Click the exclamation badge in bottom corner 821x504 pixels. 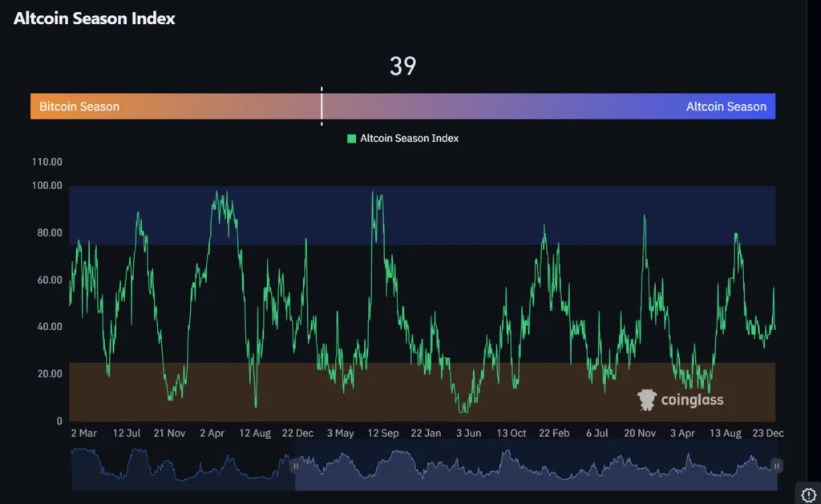coord(808,494)
